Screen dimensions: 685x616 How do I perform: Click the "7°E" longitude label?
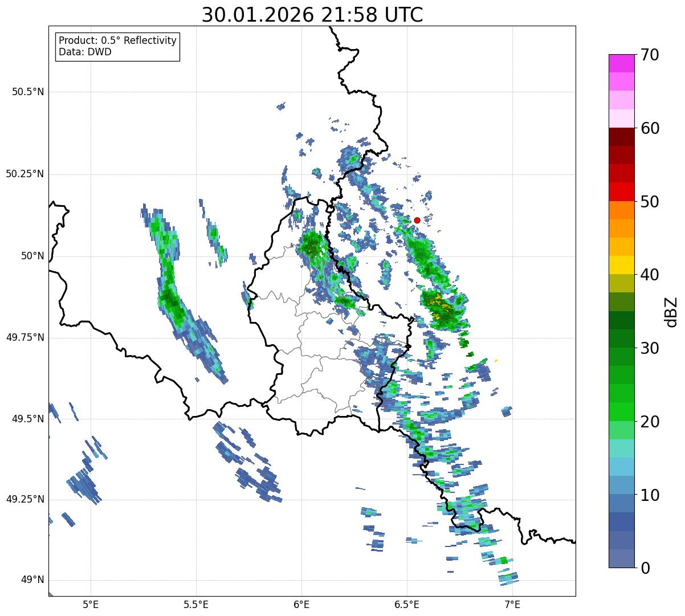(512, 604)
